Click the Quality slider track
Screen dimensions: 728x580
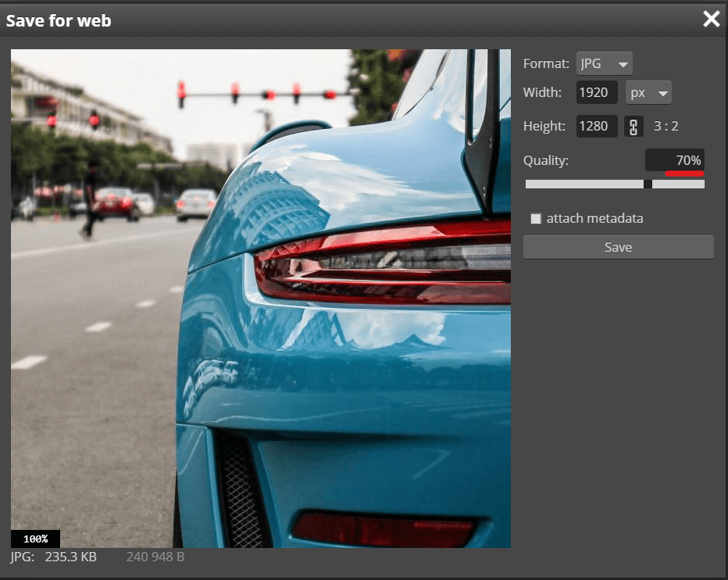click(x=615, y=184)
